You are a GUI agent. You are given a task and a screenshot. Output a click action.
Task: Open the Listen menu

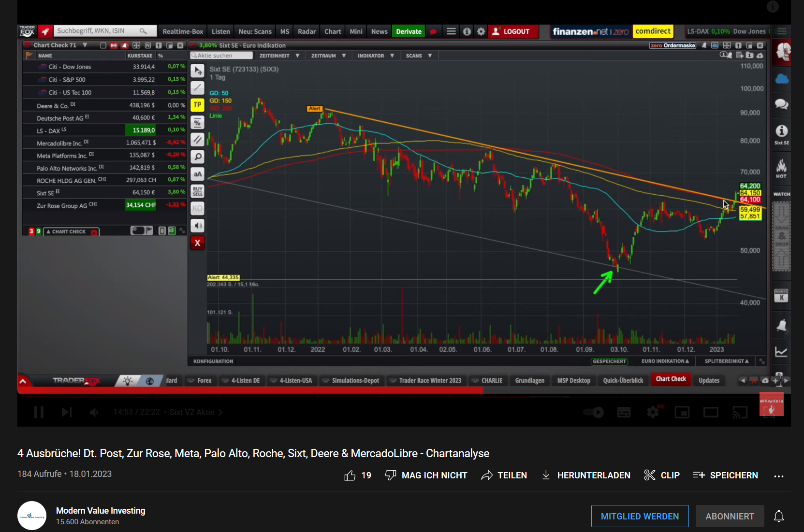click(x=220, y=31)
